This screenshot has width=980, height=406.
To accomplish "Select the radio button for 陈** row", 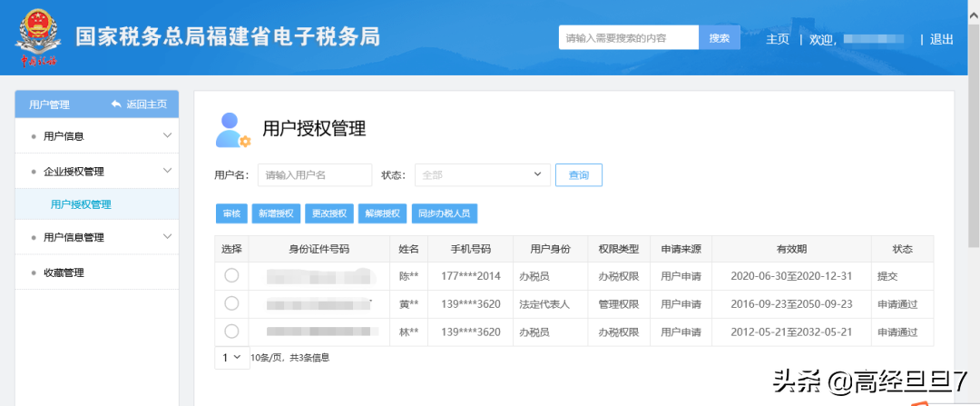I will (231, 275).
